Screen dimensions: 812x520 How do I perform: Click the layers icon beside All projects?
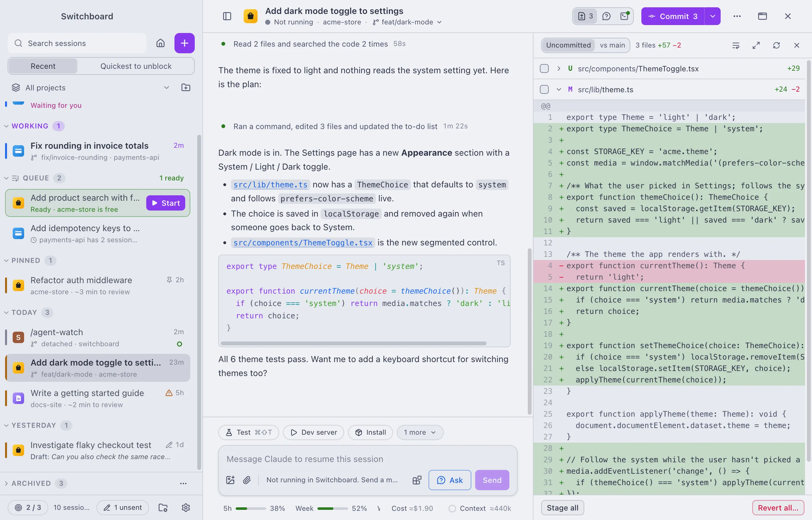(x=16, y=88)
